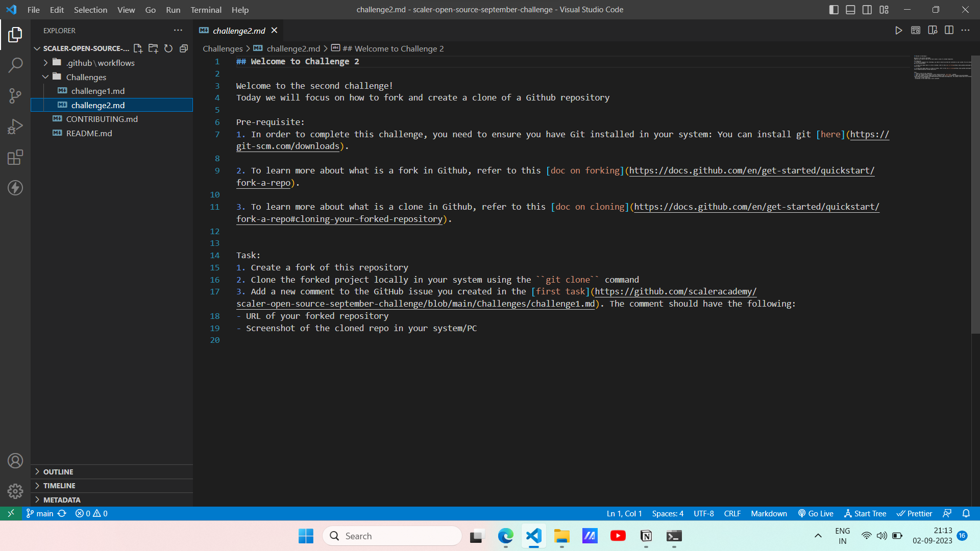Image resolution: width=980 pixels, height=551 pixels.
Task: Start the Go Live server
Action: point(816,513)
